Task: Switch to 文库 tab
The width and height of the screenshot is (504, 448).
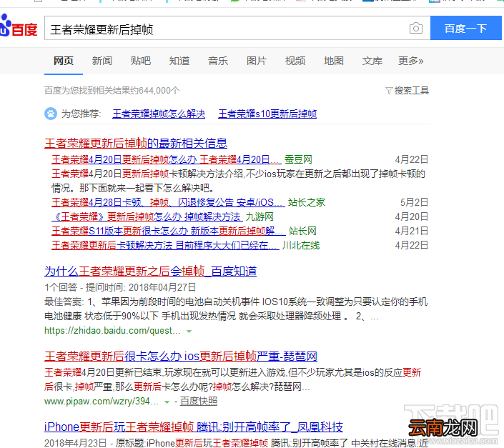Action: click(x=372, y=61)
